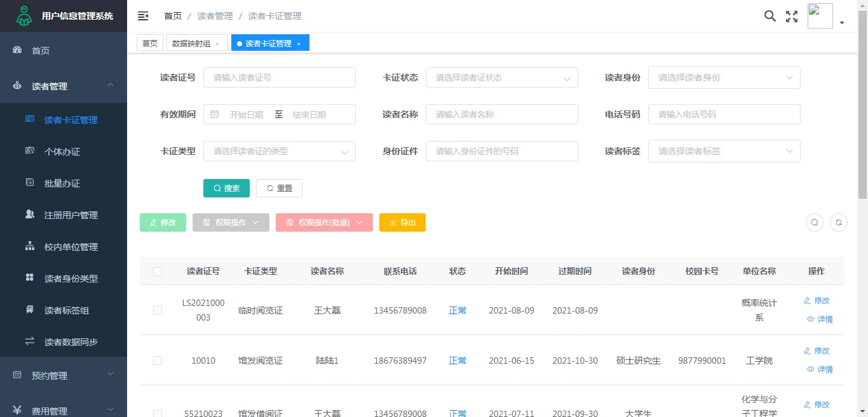Focus the 读者证号 input field
The height and width of the screenshot is (417, 868).
(280, 77)
